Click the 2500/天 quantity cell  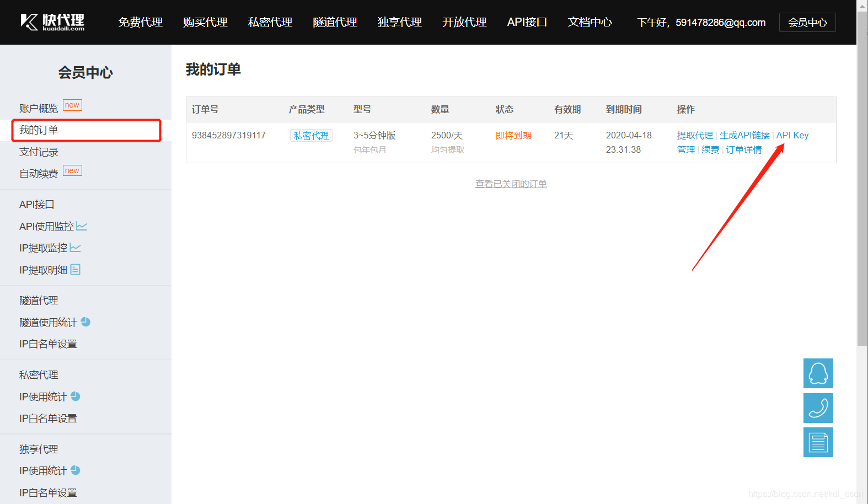pyautogui.click(x=447, y=135)
